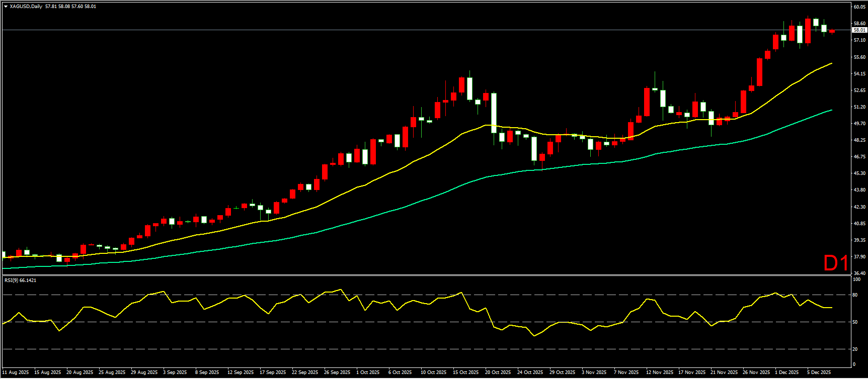
Task: Click the 11 Aug 2025 date label
Action: (16, 372)
